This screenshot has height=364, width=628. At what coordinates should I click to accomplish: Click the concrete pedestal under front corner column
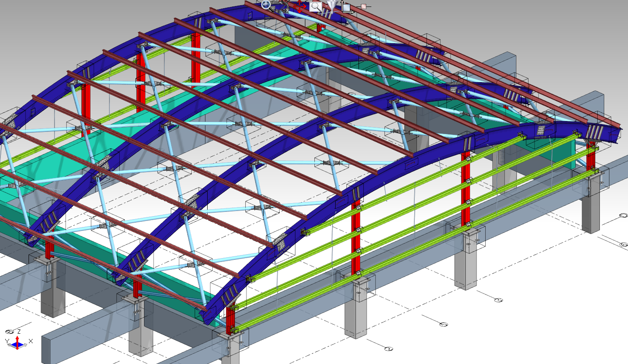tap(231, 352)
